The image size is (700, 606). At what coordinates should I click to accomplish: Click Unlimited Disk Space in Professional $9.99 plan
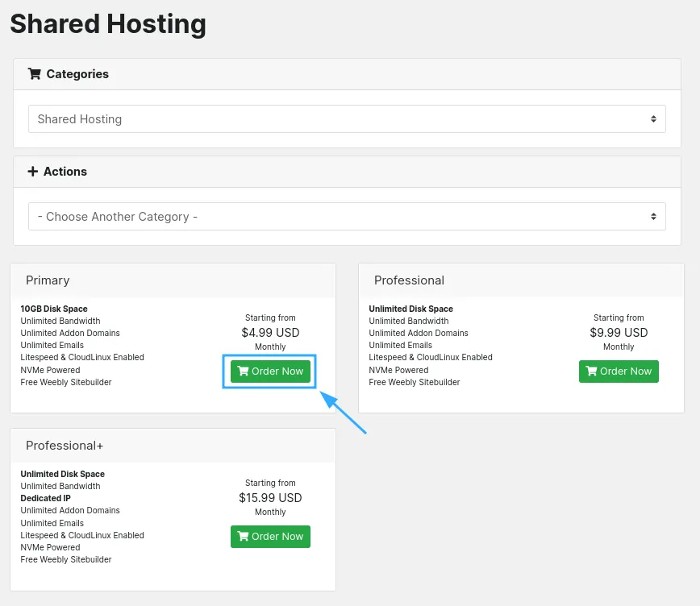(x=410, y=309)
